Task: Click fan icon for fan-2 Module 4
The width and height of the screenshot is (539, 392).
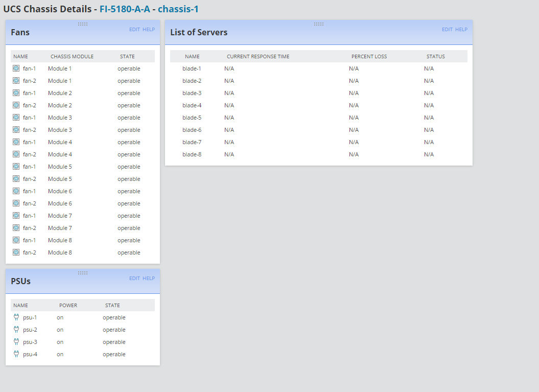Action: pyautogui.click(x=16, y=154)
